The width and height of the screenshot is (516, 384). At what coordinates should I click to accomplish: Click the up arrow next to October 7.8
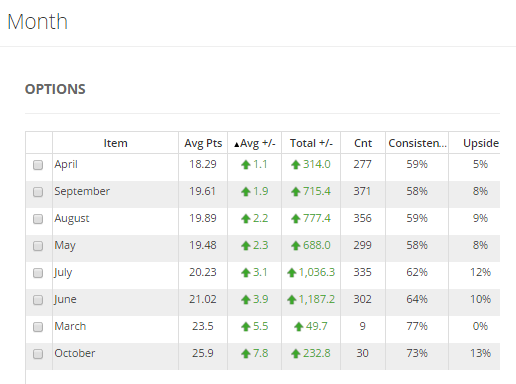246,354
